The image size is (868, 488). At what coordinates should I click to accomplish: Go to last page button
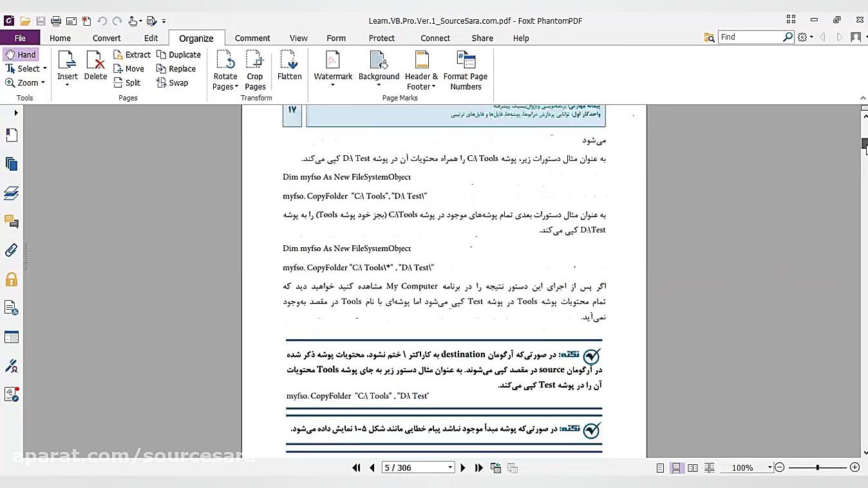[478, 468]
